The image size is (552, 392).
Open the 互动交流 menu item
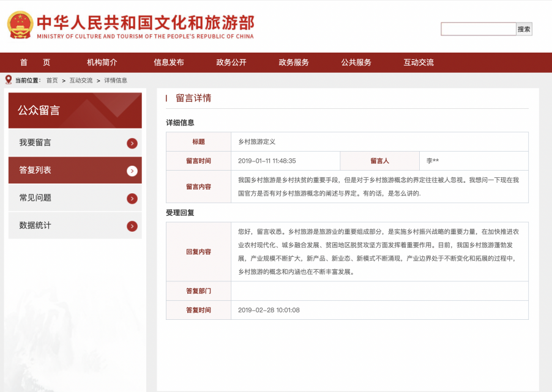419,62
